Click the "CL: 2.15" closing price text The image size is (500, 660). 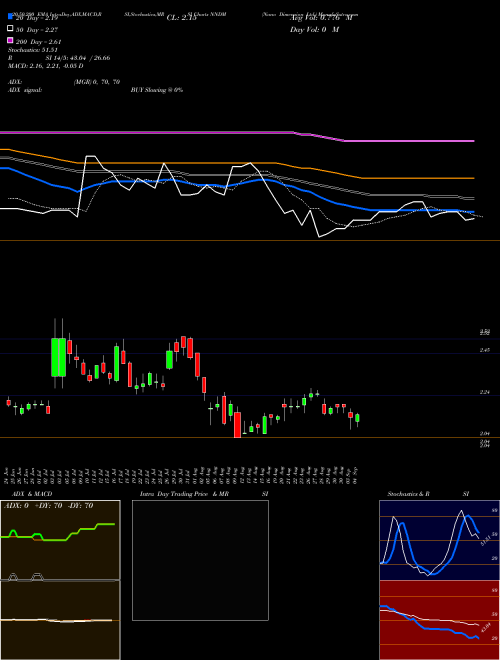[182, 18]
